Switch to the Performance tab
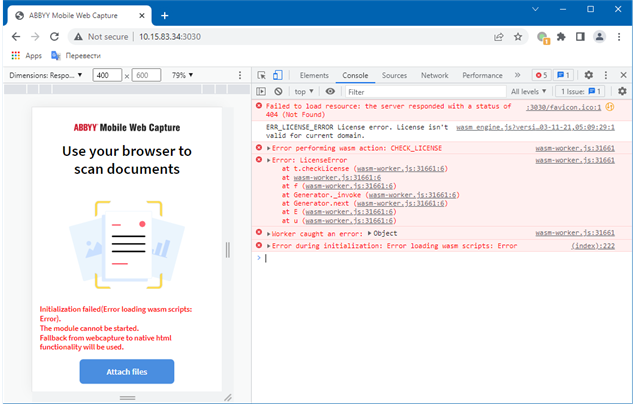The height and width of the screenshot is (404, 634). [482, 75]
